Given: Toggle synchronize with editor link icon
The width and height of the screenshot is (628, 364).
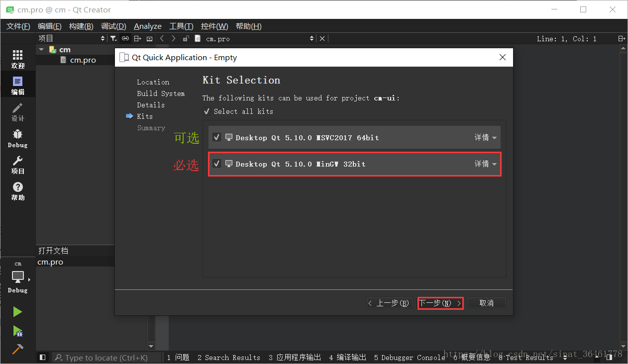Looking at the screenshot, I should (x=125, y=38).
